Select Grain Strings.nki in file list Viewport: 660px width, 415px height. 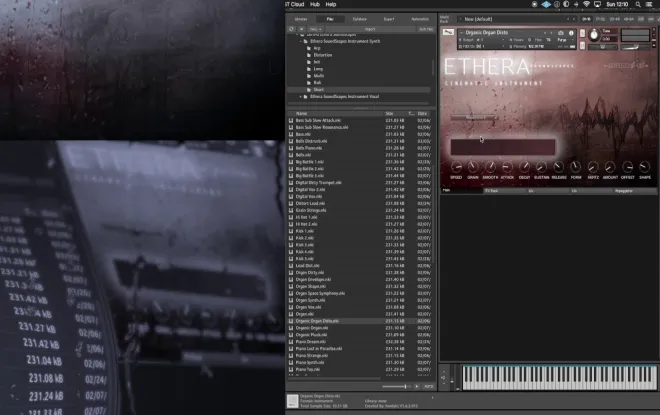311,210
